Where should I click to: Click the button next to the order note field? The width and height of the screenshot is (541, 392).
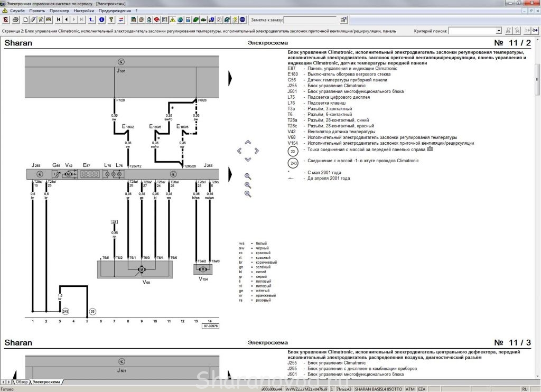coord(343,20)
